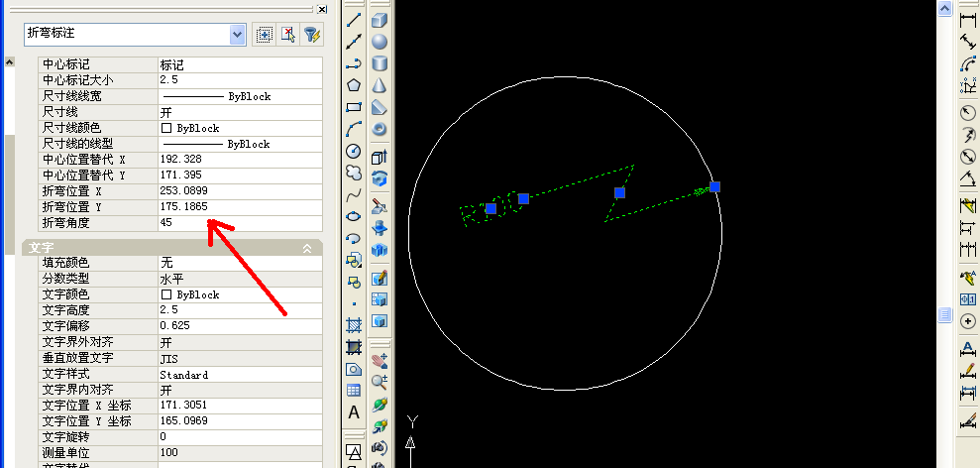Screen dimensions: 980x468
Task: Click the Extrude tool
Action: point(380,157)
